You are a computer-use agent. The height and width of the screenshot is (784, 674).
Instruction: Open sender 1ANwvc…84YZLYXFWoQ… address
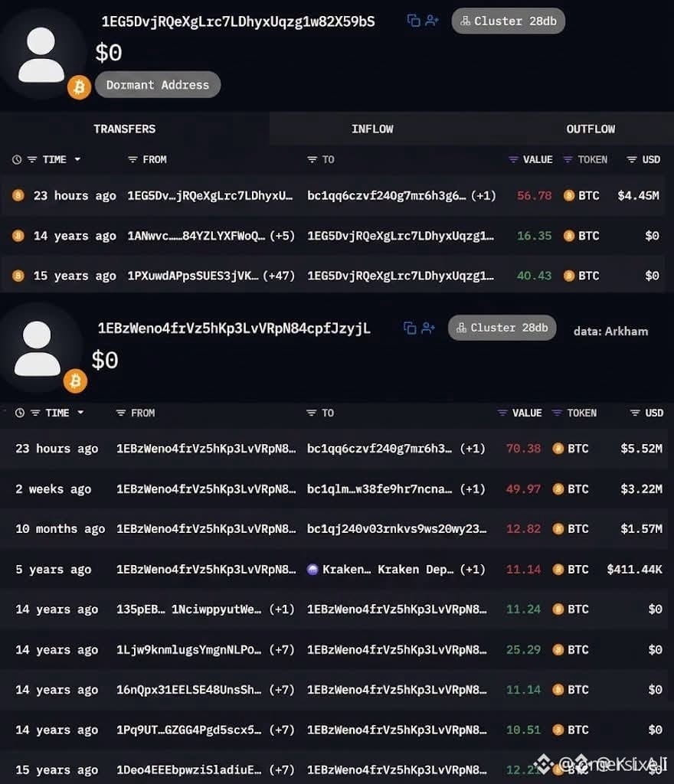pos(197,236)
